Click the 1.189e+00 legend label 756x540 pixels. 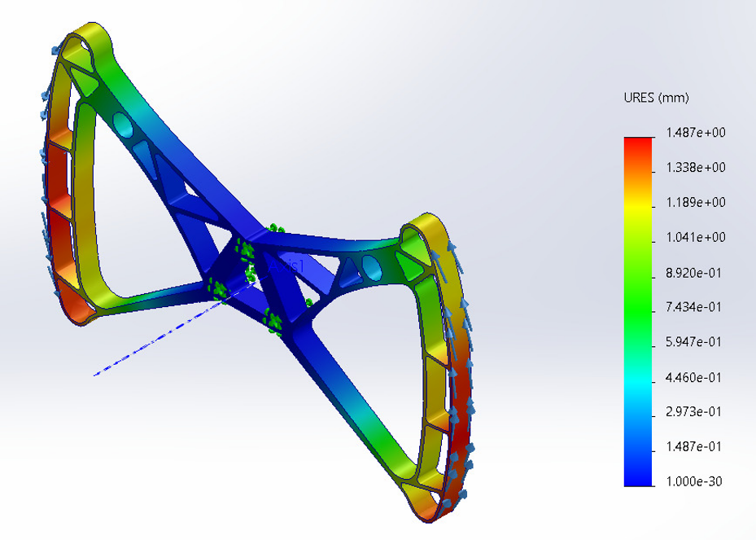tap(695, 203)
